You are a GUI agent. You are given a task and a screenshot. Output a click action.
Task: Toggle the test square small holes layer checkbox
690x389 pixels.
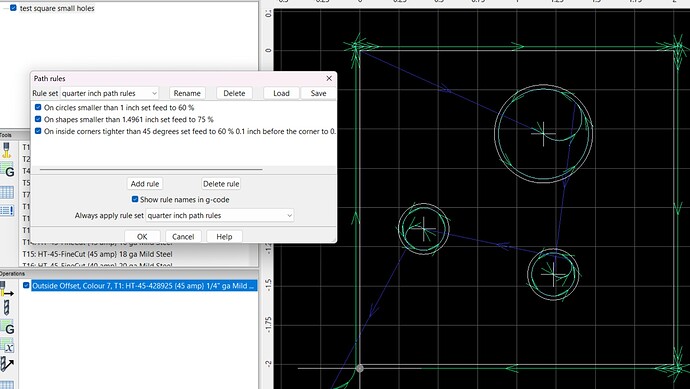(13, 8)
